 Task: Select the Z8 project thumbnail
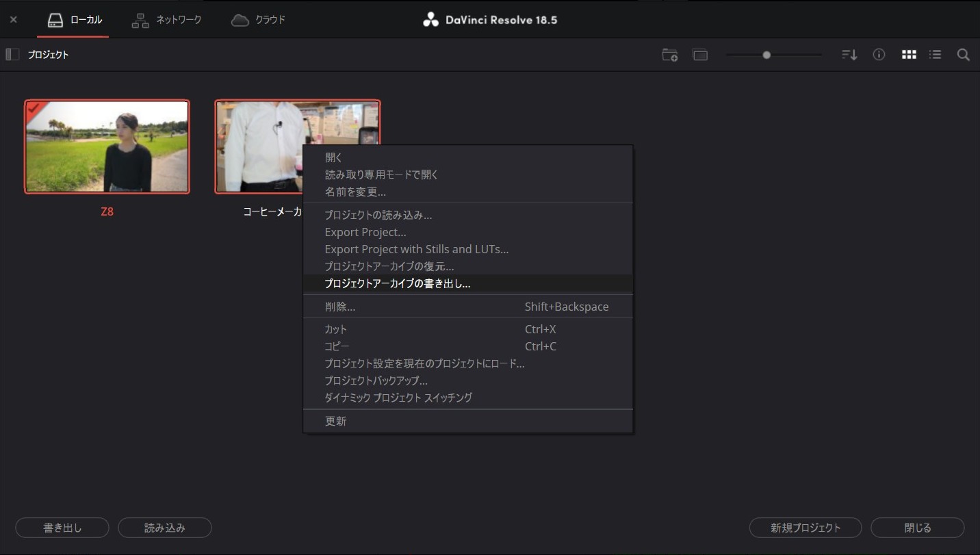(x=107, y=146)
